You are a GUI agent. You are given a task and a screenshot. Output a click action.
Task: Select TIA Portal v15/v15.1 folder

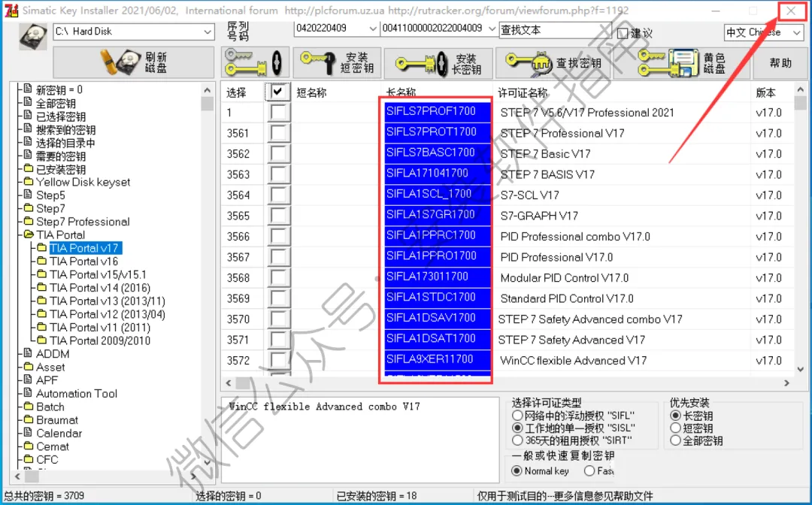[x=98, y=275]
